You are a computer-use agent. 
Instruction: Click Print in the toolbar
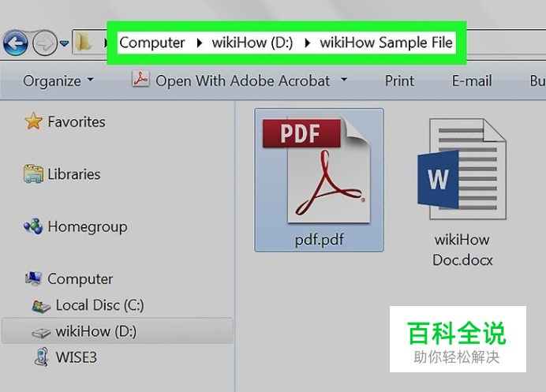point(399,80)
